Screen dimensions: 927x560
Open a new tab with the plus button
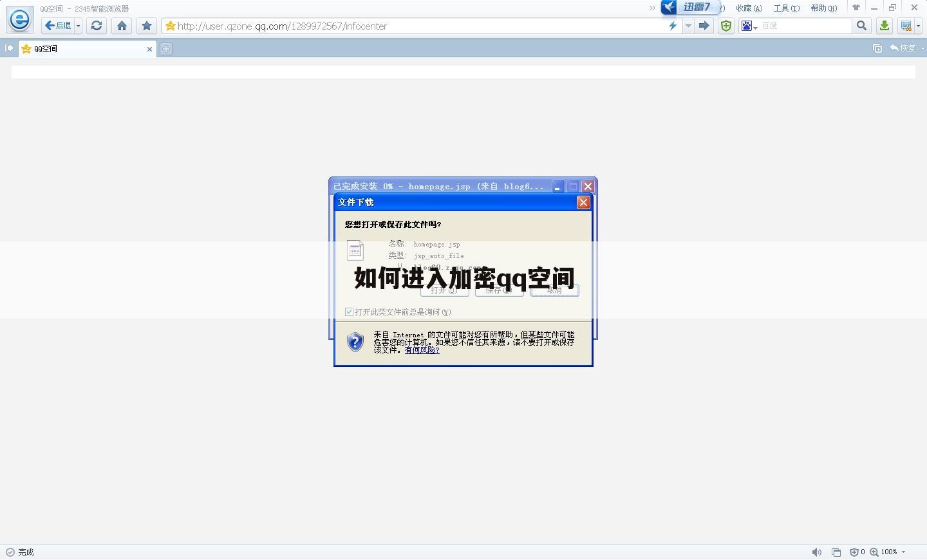(x=165, y=49)
